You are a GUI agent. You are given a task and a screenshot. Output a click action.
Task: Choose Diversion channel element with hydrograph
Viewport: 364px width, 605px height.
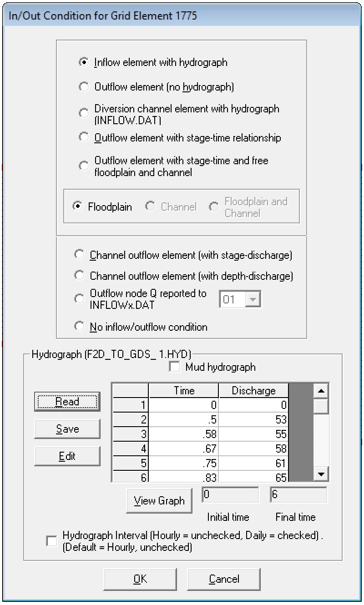coord(84,114)
